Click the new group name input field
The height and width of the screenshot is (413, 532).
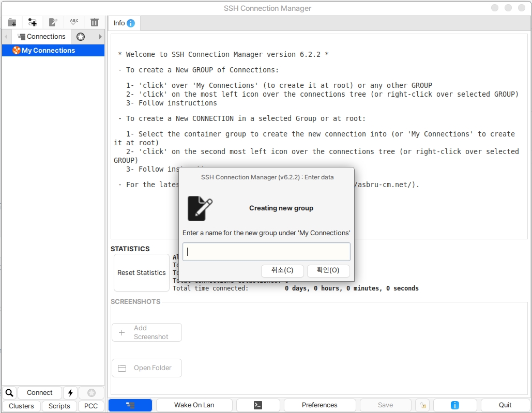tap(266, 252)
